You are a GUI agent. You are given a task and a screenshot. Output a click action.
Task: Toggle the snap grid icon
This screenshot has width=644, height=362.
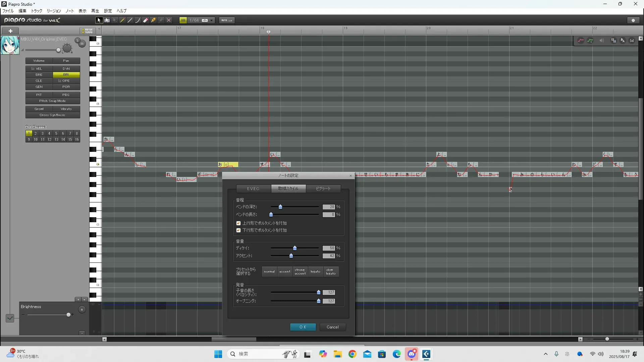point(183,20)
